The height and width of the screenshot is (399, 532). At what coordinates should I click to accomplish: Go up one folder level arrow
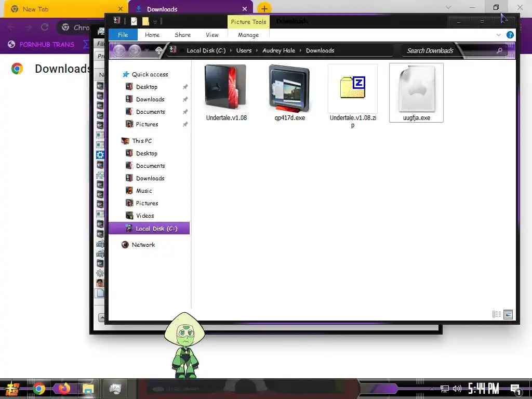tap(158, 50)
